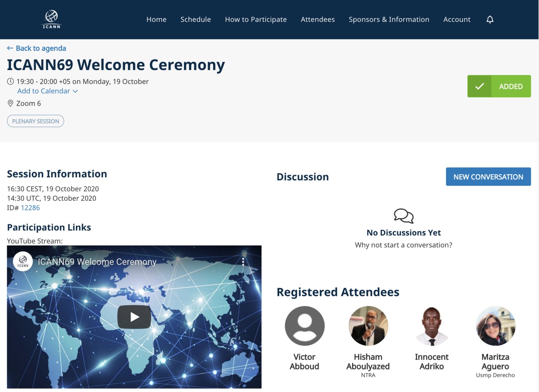Click '14:30 UTC, 19 October 2020' text
This screenshot has width=539, height=392.
[51, 198]
